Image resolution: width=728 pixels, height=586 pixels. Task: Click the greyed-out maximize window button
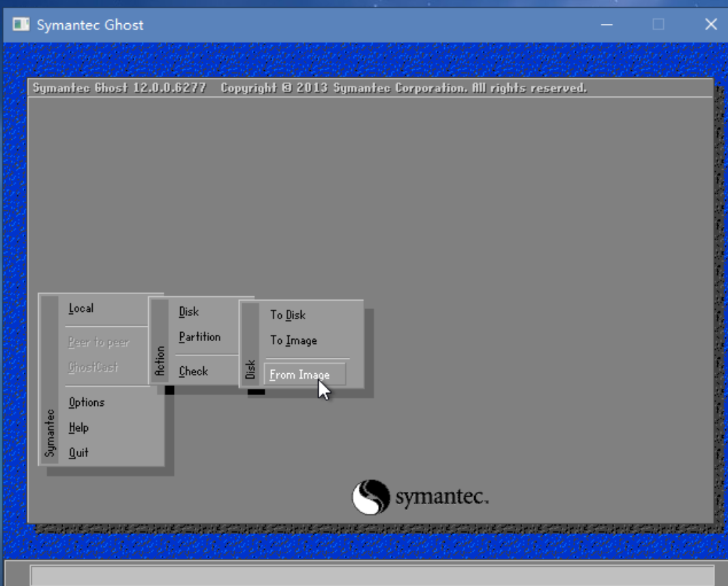(x=658, y=24)
